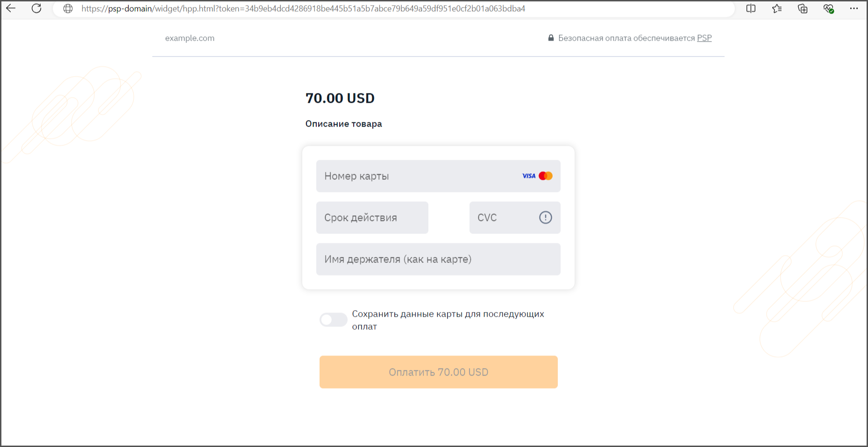Click the globe icon in the address bar
This screenshot has width=868, height=447.
(x=68, y=8)
